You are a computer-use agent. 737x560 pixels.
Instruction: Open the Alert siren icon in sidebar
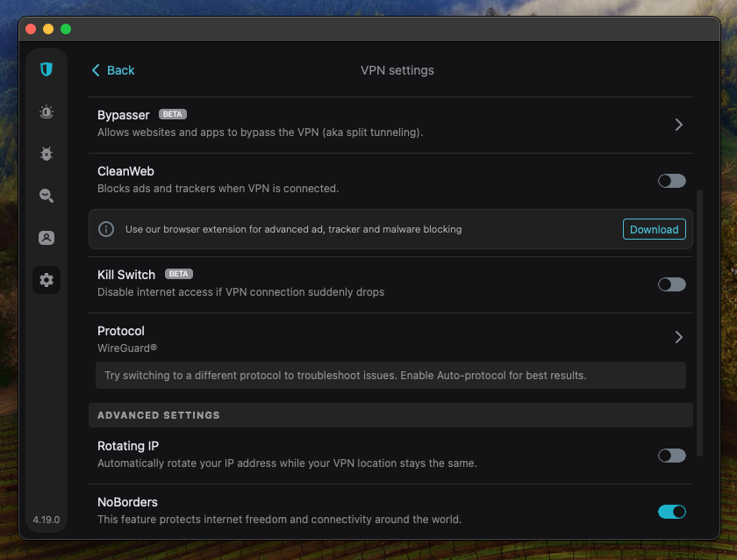tap(46, 111)
